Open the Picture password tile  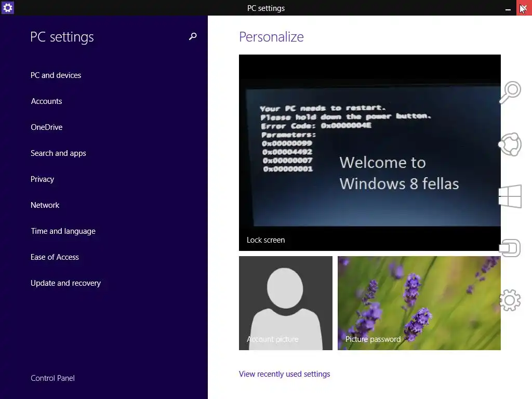click(419, 303)
